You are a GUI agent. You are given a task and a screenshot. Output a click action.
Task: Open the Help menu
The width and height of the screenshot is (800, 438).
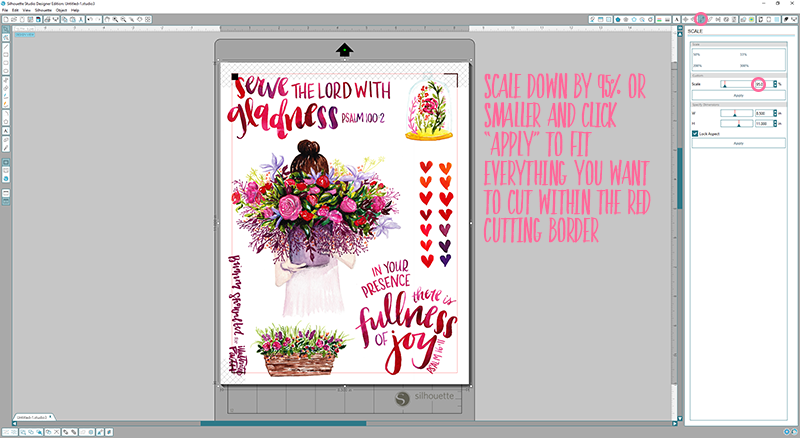(x=75, y=10)
